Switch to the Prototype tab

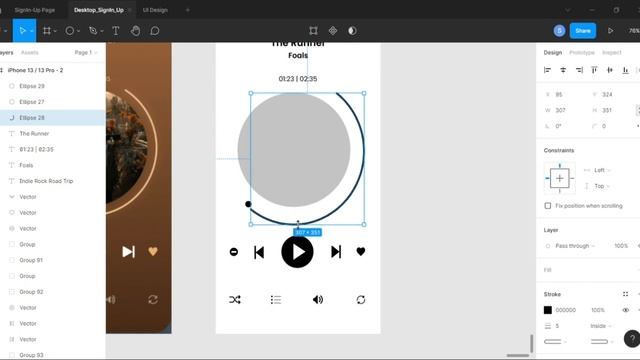[582, 53]
